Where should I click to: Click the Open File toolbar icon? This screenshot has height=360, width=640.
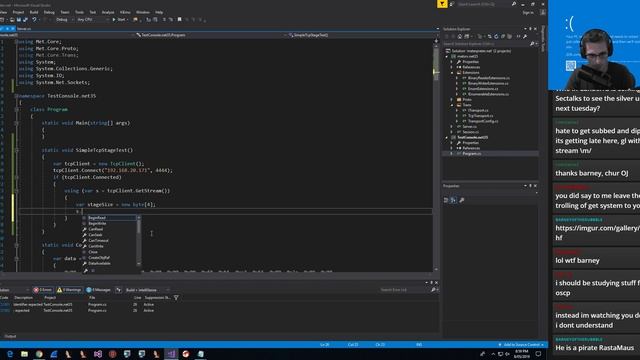tap(12, 19)
